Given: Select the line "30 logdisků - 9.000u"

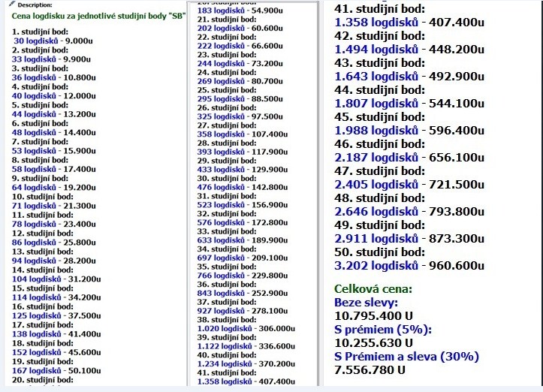Looking at the screenshot, I should (x=53, y=41).
